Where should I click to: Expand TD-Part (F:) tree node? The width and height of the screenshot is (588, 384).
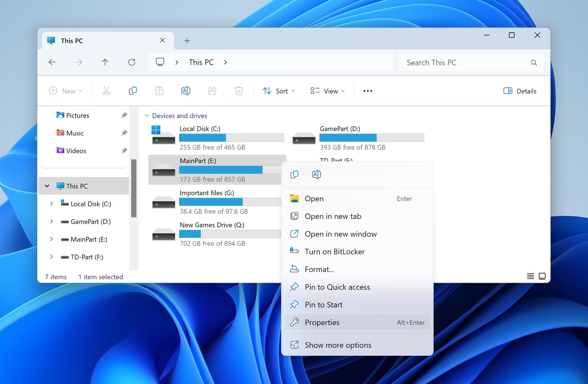coord(51,257)
